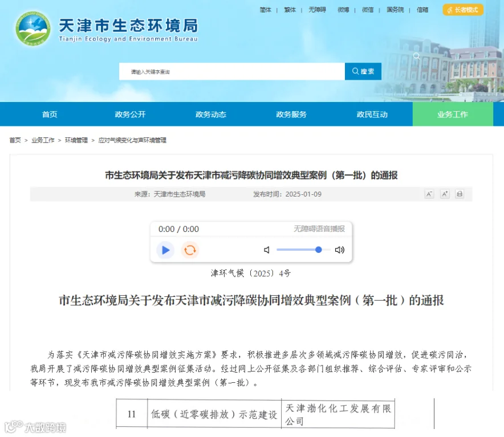Image resolution: width=504 pixels, height=437 pixels.
Task: Click the Tianjin Ecology and Environment Bureau logo
Action: tap(33, 28)
